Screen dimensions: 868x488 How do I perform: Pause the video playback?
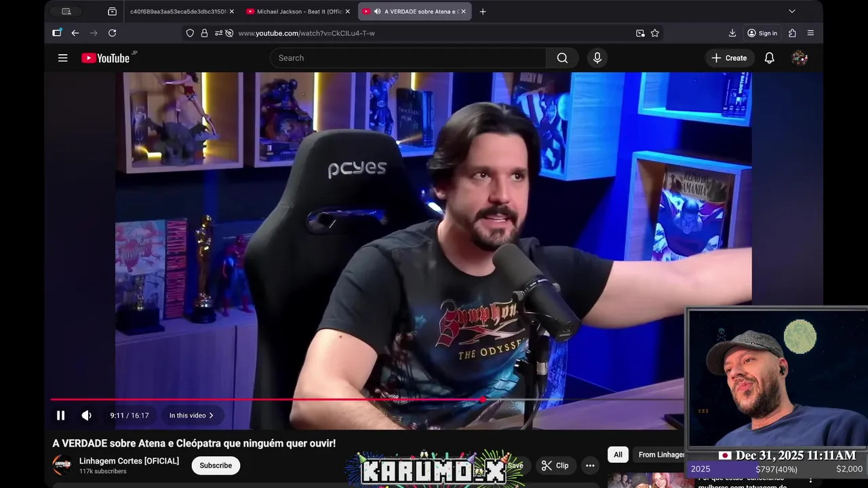(x=60, y=415)
